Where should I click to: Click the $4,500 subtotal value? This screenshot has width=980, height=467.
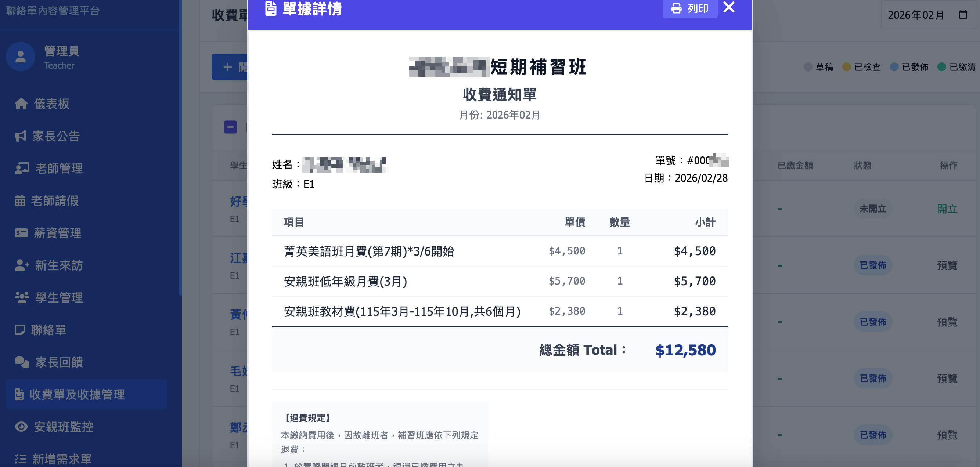[695, 251]
